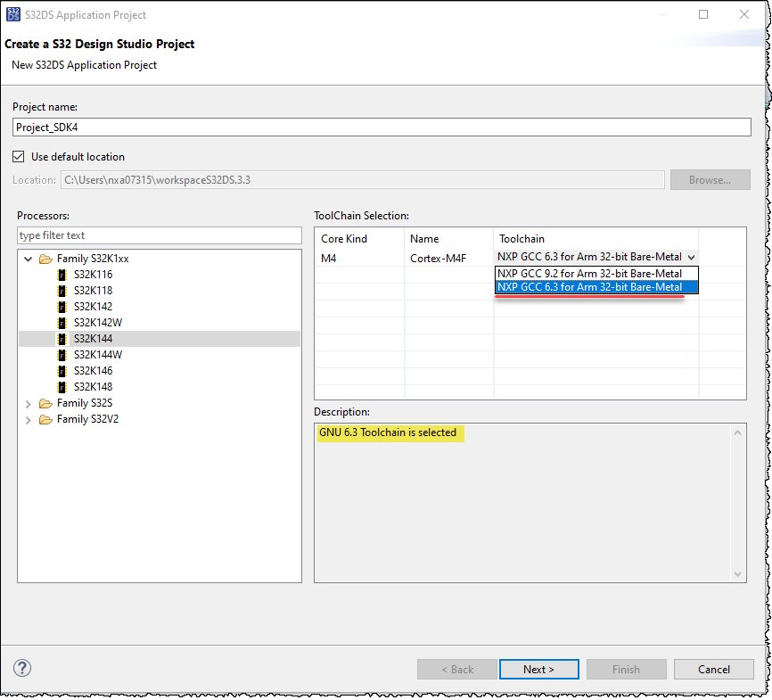
Task: Collapse the Family S32K1xx tree node
Action: pos(28,259)
